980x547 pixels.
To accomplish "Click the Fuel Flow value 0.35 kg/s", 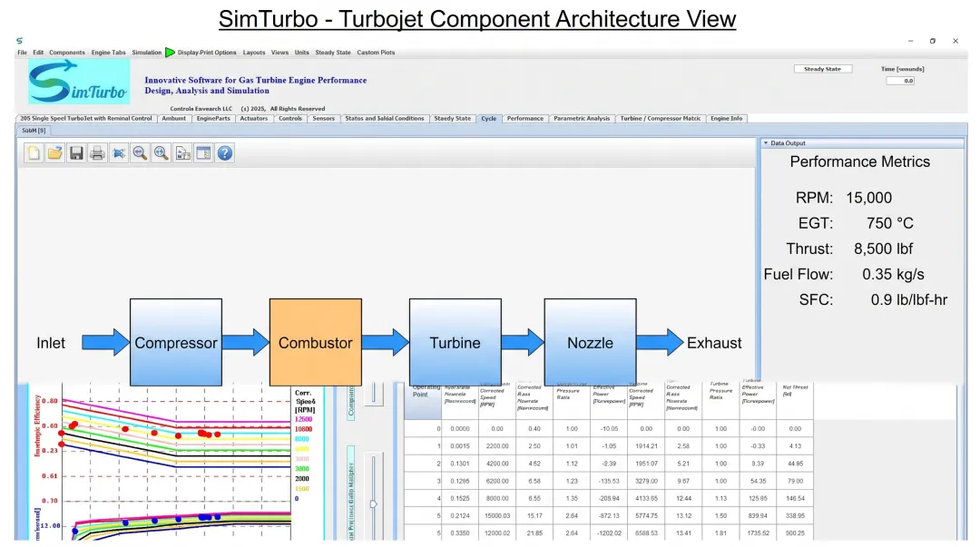I will (x=893, y=275).
